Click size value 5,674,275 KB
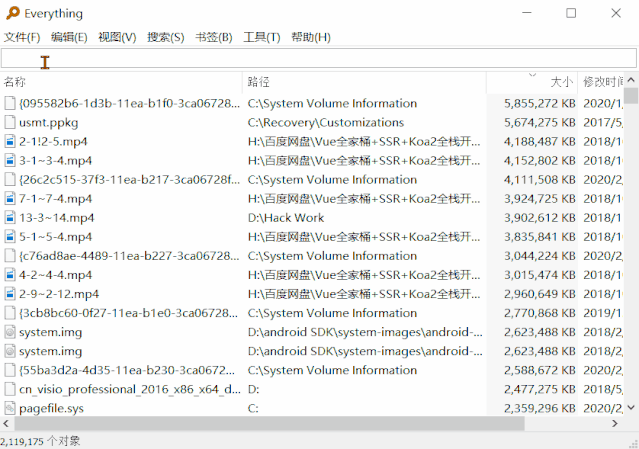The image size is (639, 449). pyautogui.click(x=540, y=123)
